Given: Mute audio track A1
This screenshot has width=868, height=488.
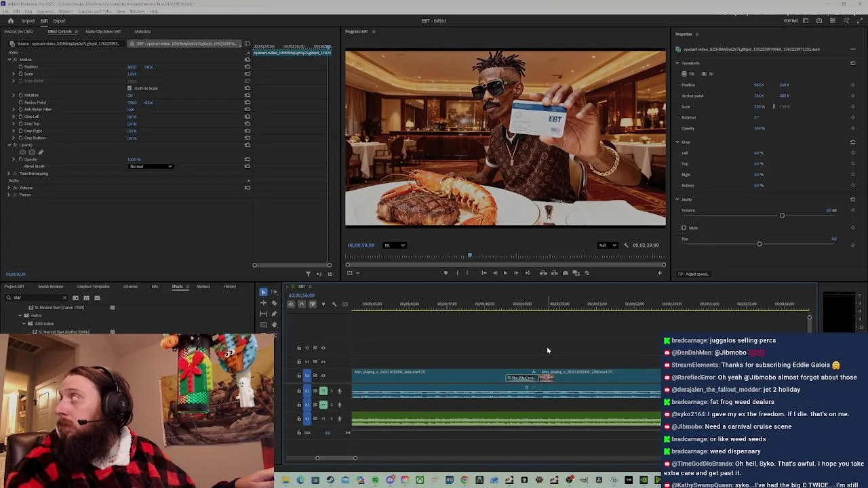Looking at the screenshot, I should pos(323,390).
